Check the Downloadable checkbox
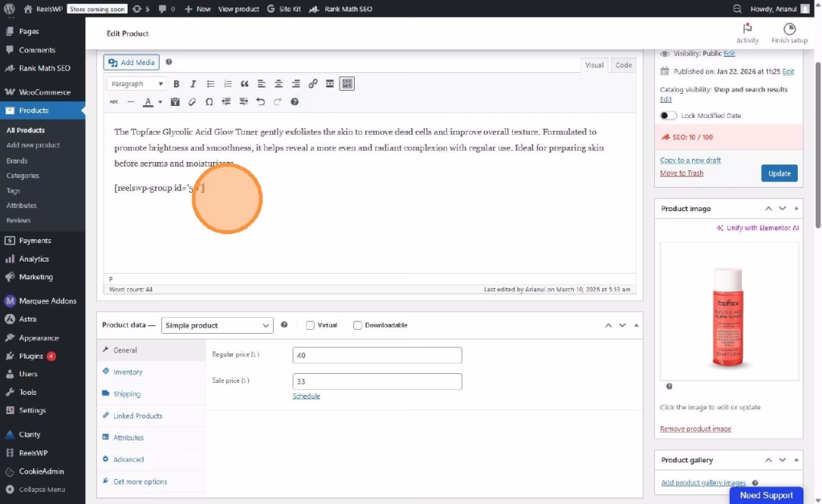The image size is (822, 504). click(x=358, y=325)
